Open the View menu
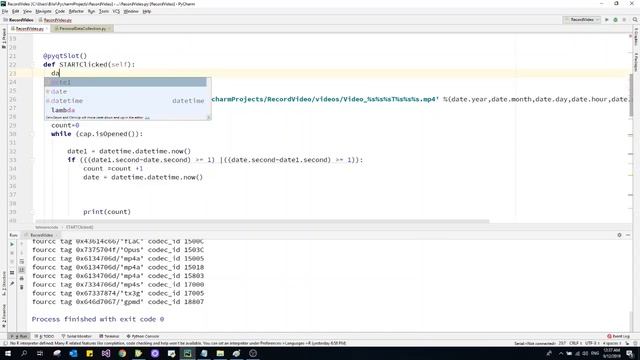Image resolution: width=640 pixels, height=360 pixels. 27,11
